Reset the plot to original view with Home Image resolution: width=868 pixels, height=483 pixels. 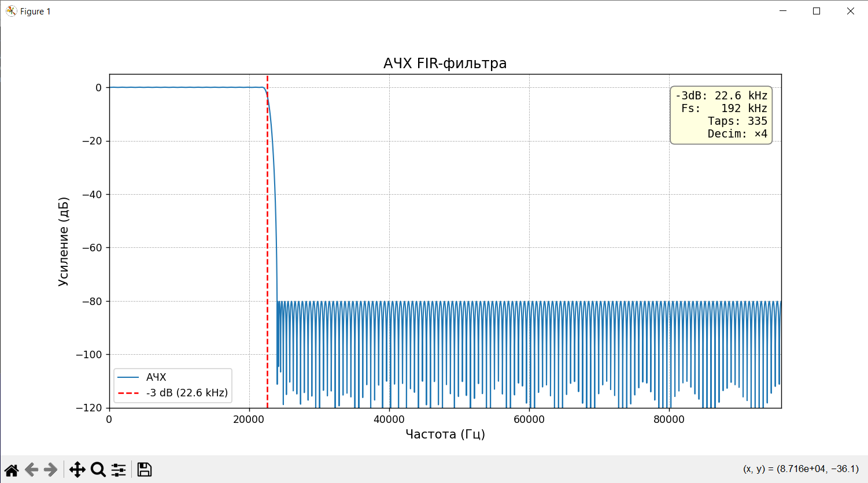12,470
